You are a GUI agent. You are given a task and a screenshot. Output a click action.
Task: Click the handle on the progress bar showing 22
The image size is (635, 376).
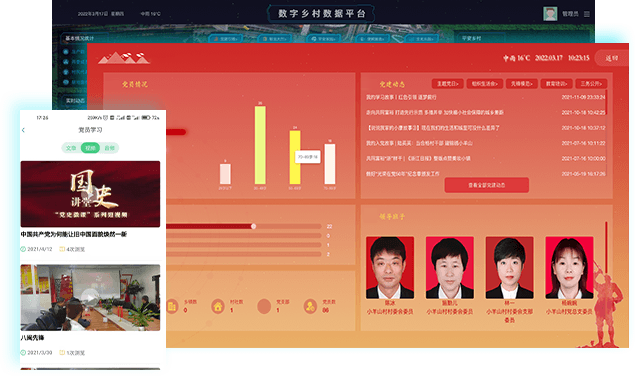point(253,226)
